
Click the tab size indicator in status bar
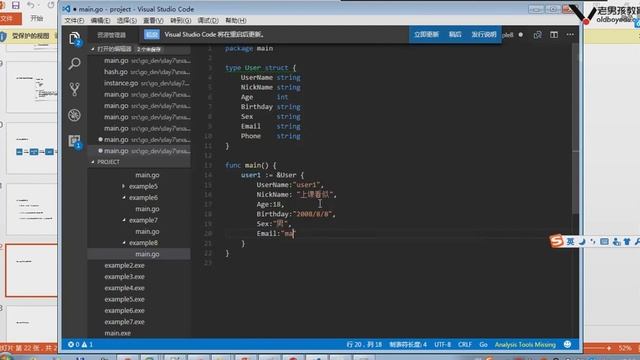(x=408, y=344)
